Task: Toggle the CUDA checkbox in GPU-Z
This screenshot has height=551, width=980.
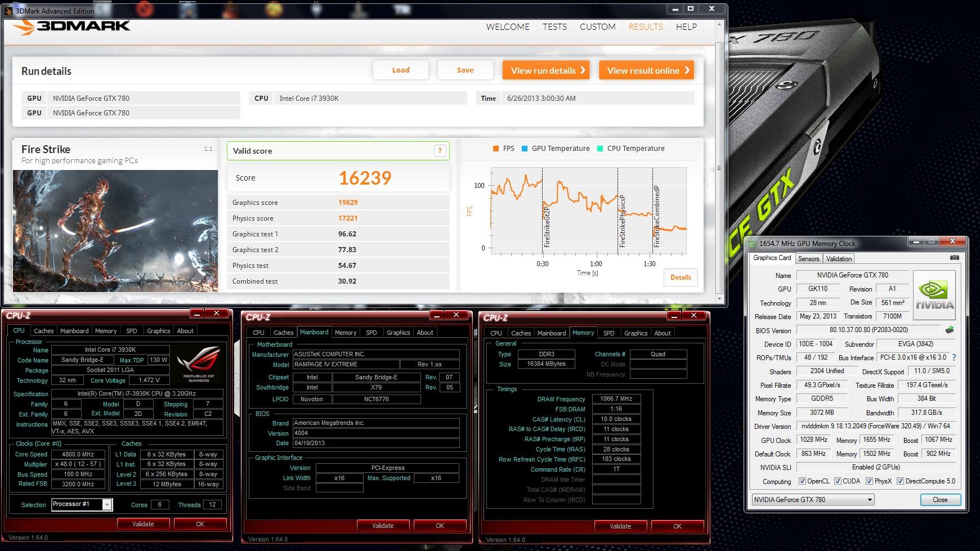Action: [x=838, y=481]
